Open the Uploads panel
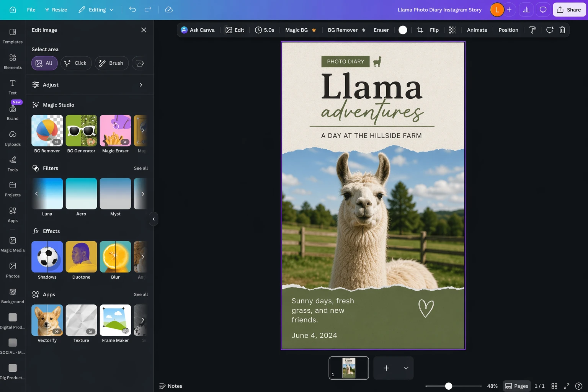The width and height of the screenshot is (588, 392). pyautogui.click(x=13, y=138)
